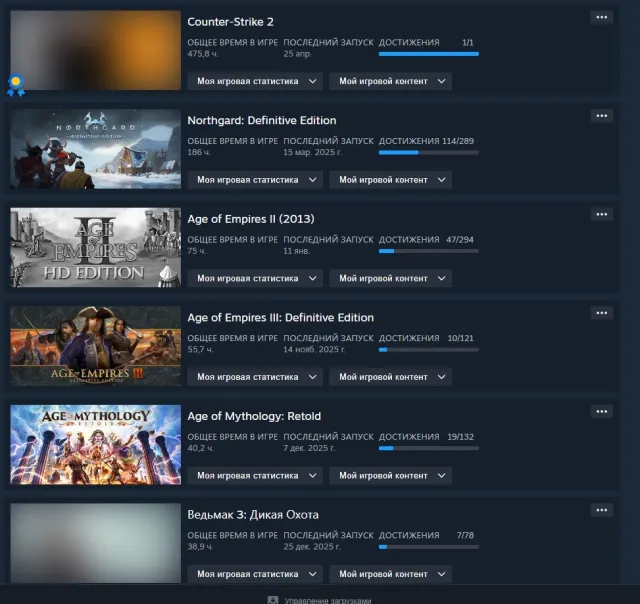Click the 14 нояб. 2025 г. last launch date
640x604 pixels.
tap(315, 349)
